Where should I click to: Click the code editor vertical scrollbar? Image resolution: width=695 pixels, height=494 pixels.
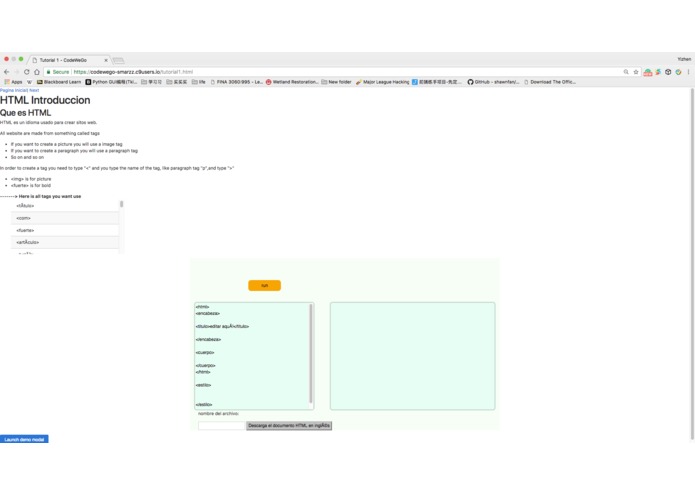[311, 354]
